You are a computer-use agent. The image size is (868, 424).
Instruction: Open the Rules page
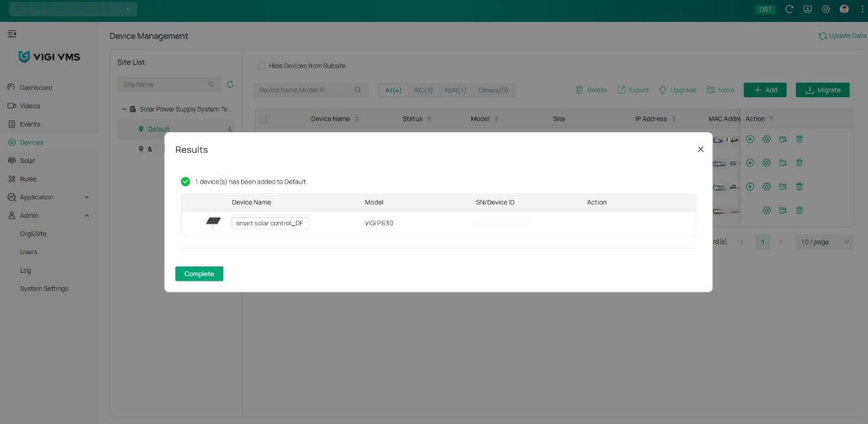[27, 179]
